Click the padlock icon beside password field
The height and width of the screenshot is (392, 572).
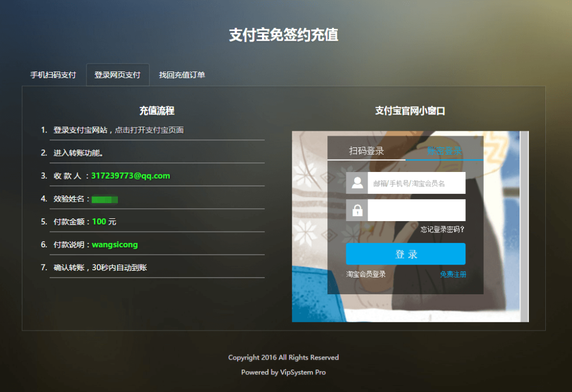357,210
